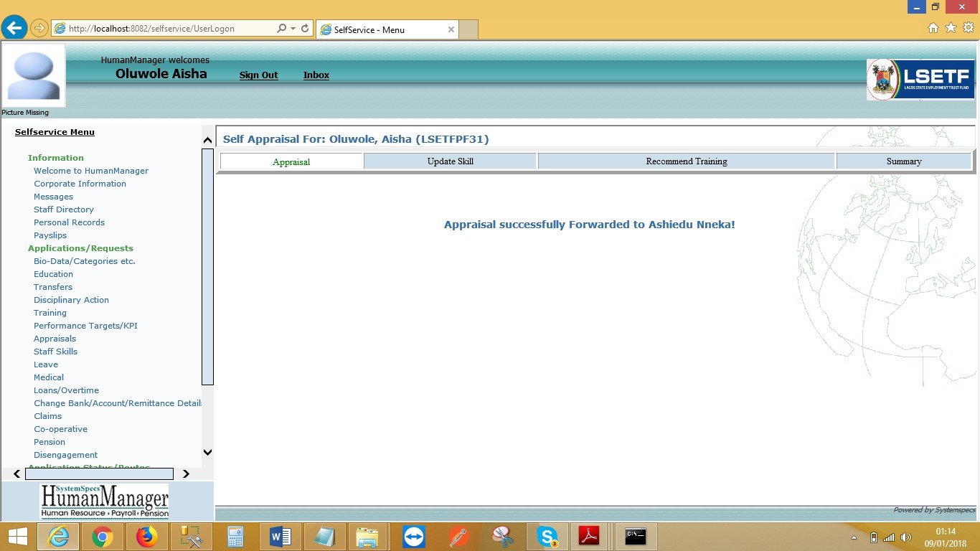
Task: Launch Firefox from taskbar
Action: pos(146,537)
